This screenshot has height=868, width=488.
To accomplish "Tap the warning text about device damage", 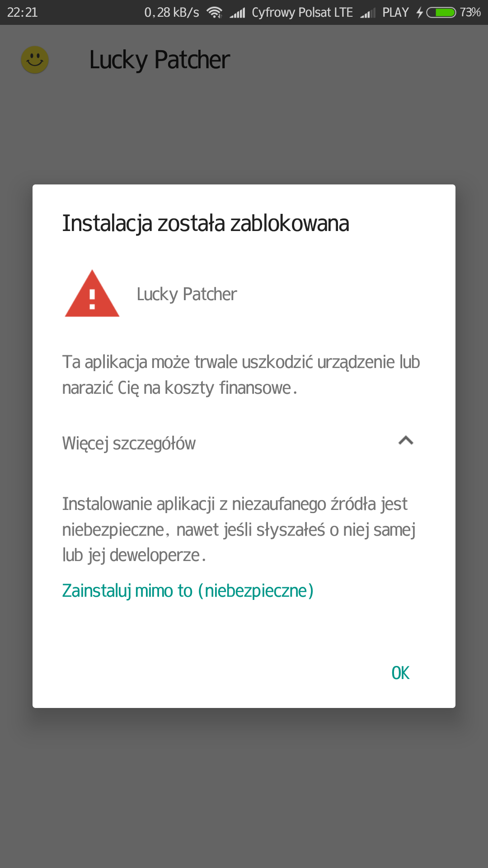I will click(241, 375).
